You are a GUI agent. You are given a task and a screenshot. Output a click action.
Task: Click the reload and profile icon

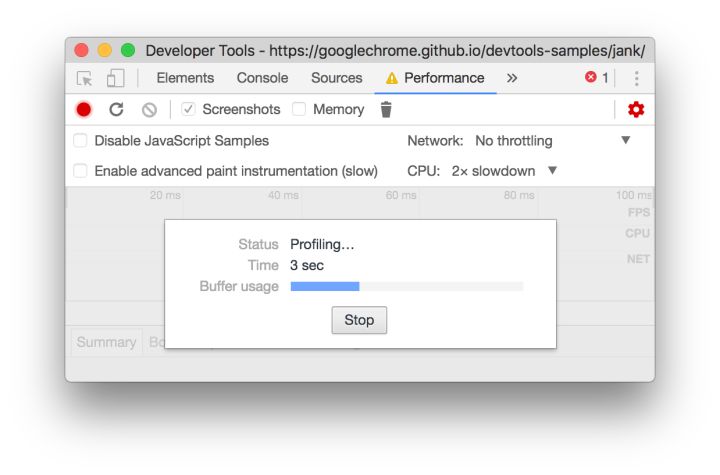click(117, 110)
